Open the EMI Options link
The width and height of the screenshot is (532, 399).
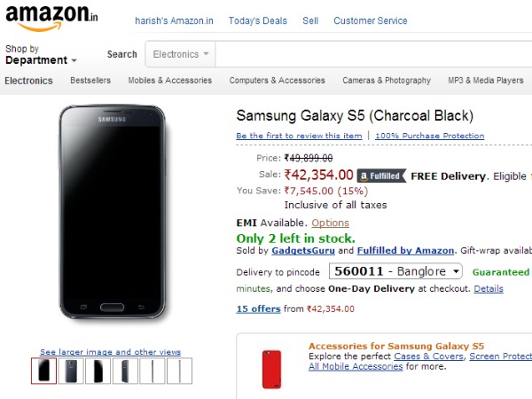click(x=330, y=223)
